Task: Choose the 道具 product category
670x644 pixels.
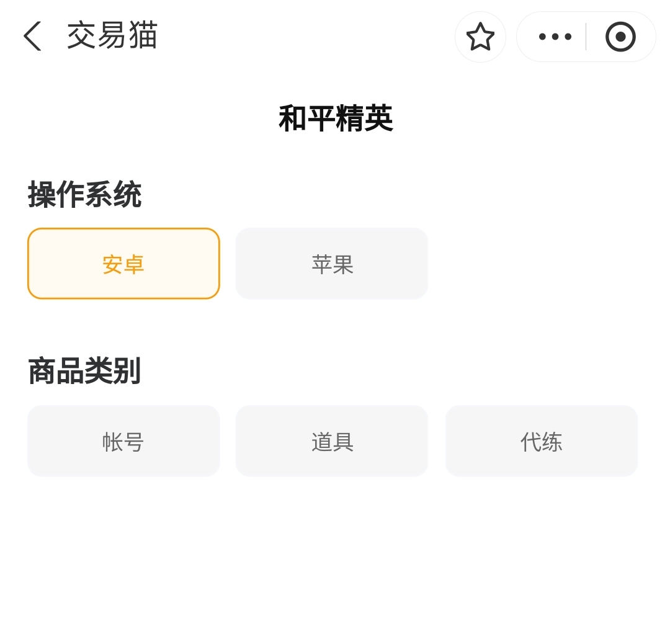Action: point(332,441)
